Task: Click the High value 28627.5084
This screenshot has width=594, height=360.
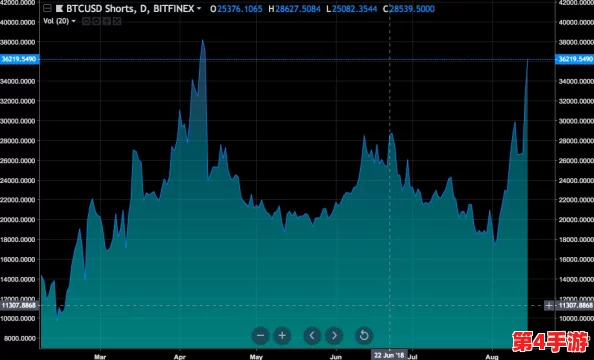Action: [x=298, y=9]
